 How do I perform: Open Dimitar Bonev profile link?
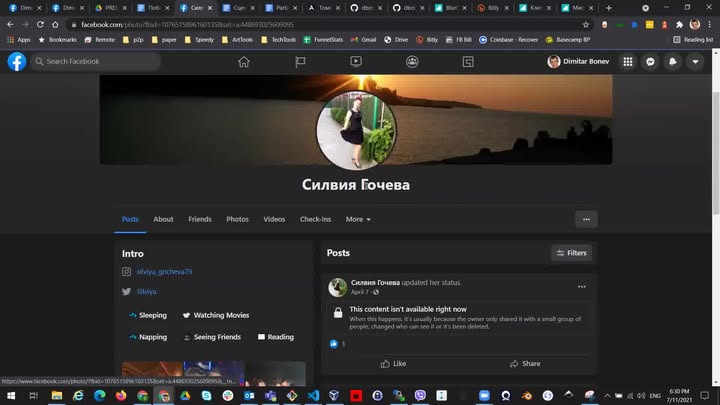578,62
